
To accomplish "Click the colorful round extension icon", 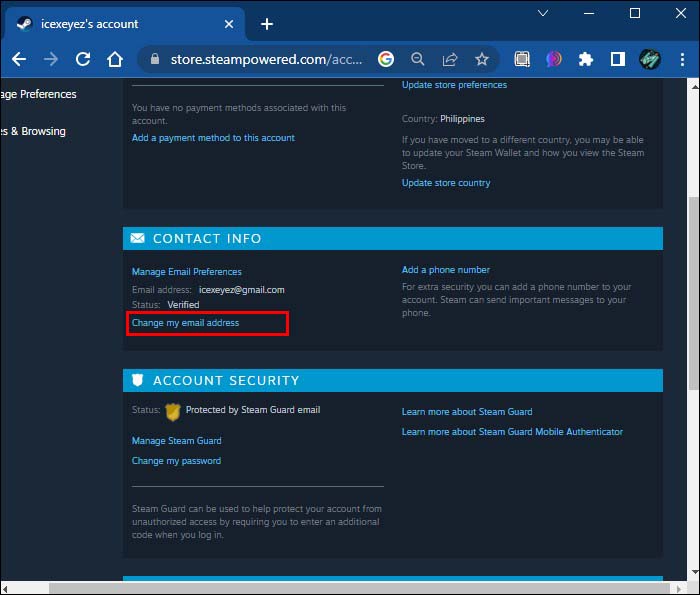I will click(554, 59).
